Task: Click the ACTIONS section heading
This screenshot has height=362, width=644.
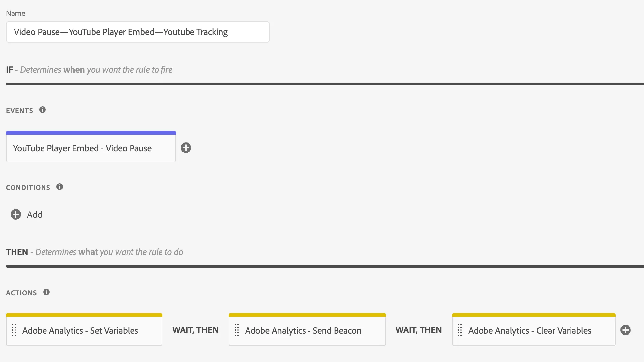Action: click(x=21, y=293)
